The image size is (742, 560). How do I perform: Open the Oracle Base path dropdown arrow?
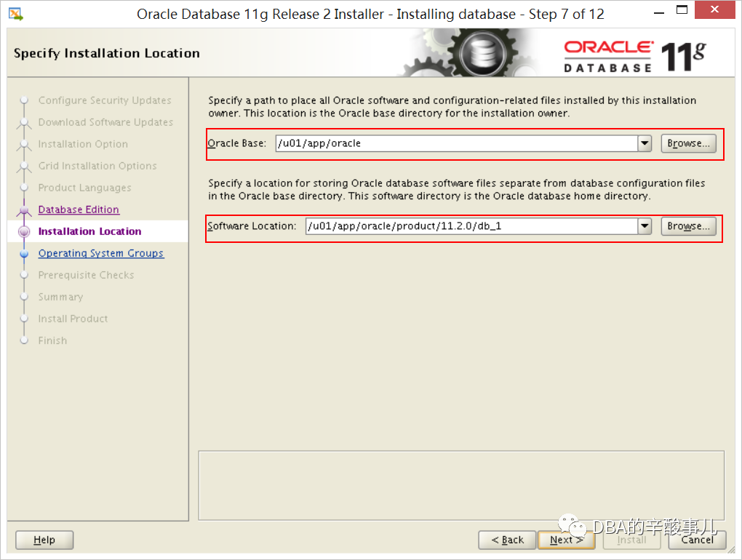coord(645,143)
